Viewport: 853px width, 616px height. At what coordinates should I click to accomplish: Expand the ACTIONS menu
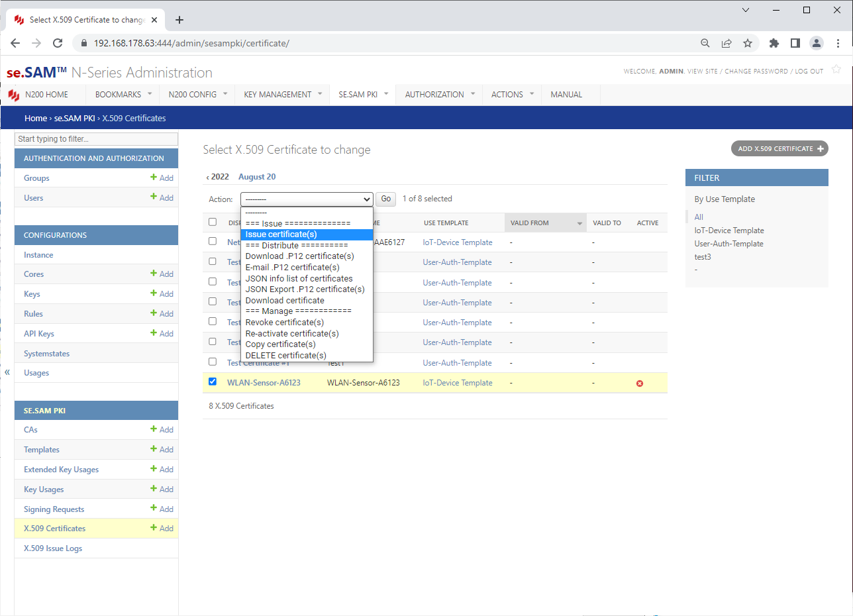[532, 93]
